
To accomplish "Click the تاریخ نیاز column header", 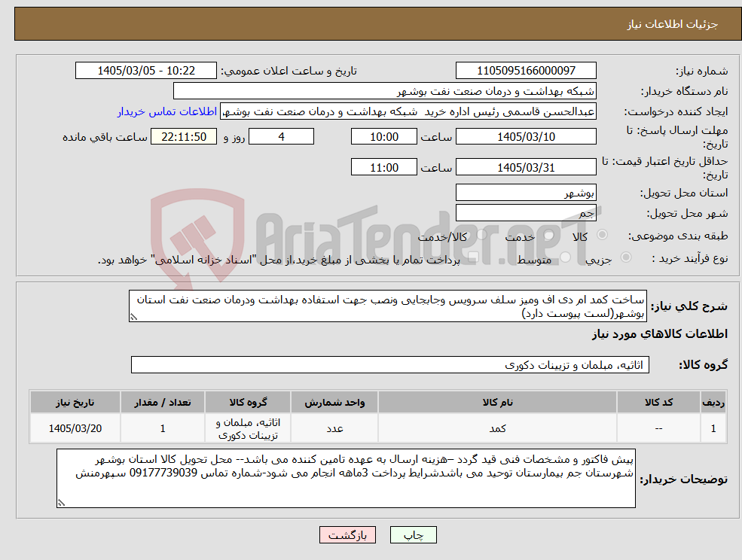I will pyautogui.click(x=75, y=402).
